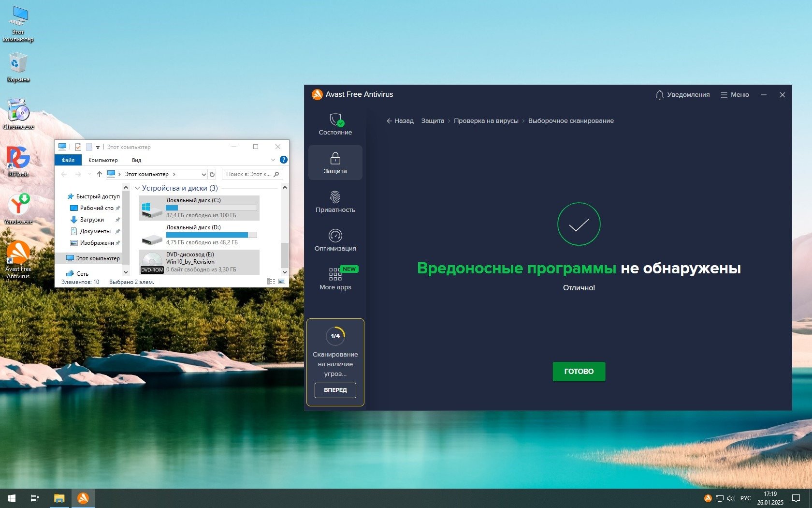Image resolution: width=812 pixels, height=508 pixels.
Task: Open the Windows Start menu
Action: [x=12, y=498]
